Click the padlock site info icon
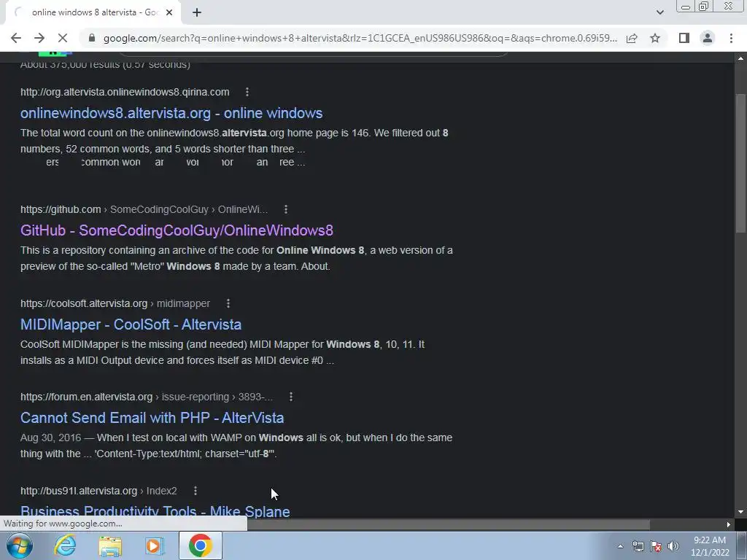The width and height of the screenshot is (747, 560). click(92, 38)
